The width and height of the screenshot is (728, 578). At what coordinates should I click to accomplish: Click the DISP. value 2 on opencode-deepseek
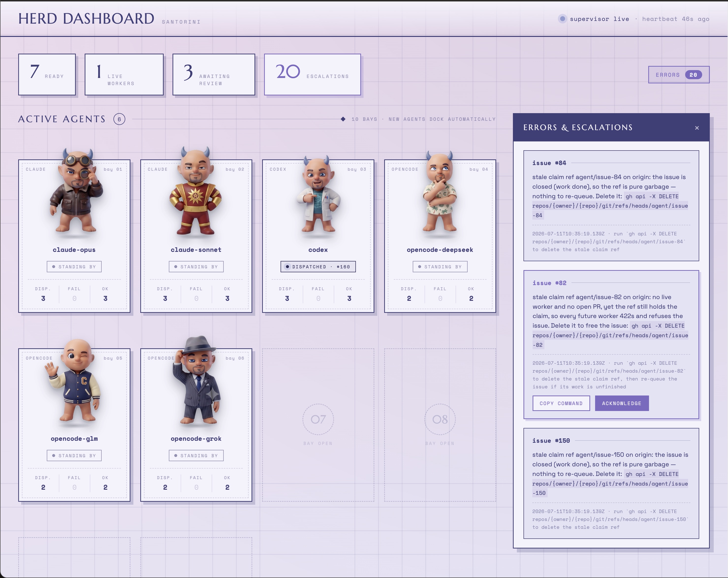[x=409, y=298]
